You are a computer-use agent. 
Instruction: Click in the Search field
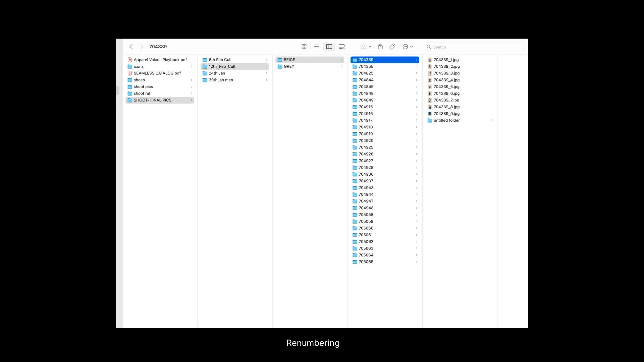click(x=476, y=47)
